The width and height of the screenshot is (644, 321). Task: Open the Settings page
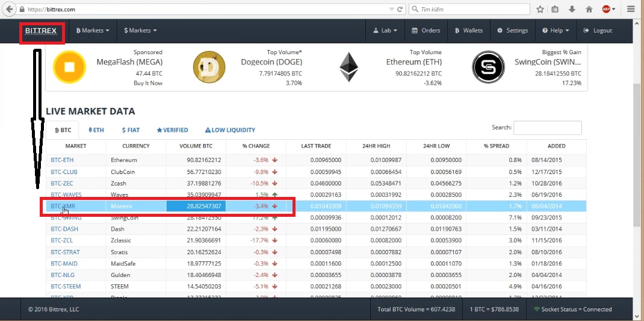(512, 31)
